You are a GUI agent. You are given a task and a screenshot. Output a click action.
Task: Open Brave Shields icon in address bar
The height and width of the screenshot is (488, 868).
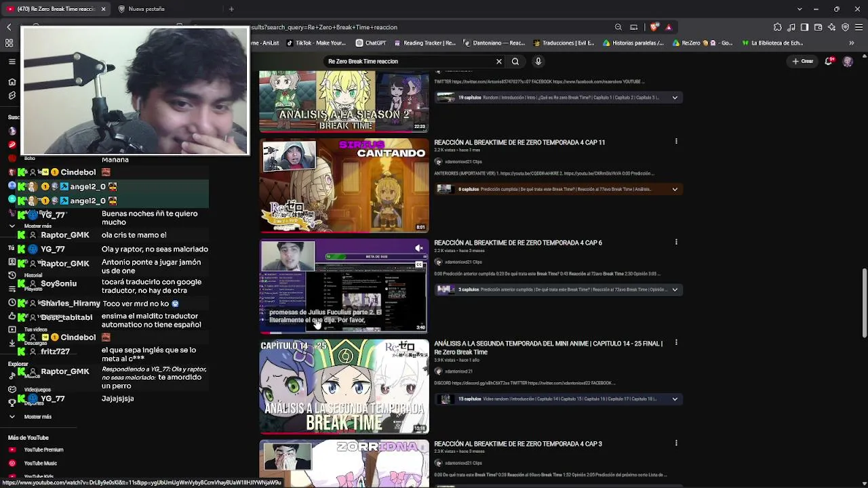click(x=654, y=27)
